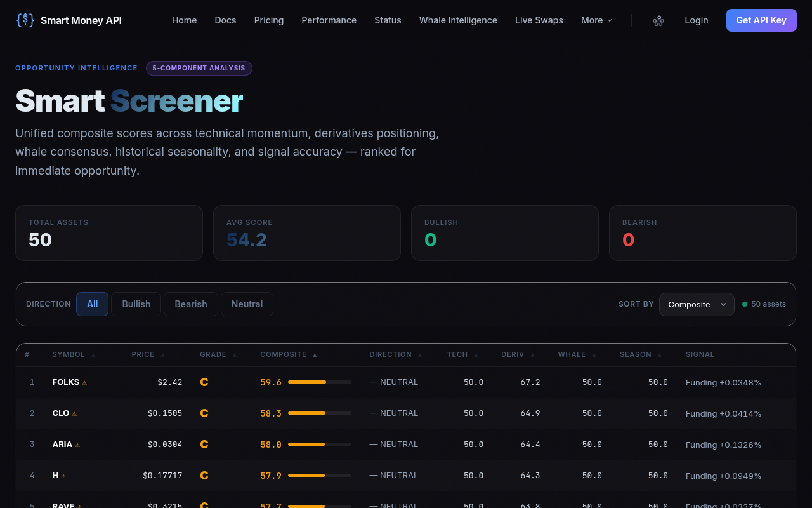This screenshot has width=812, height=508.
Task: Sort table by Grade column
Action: (218, 354)
